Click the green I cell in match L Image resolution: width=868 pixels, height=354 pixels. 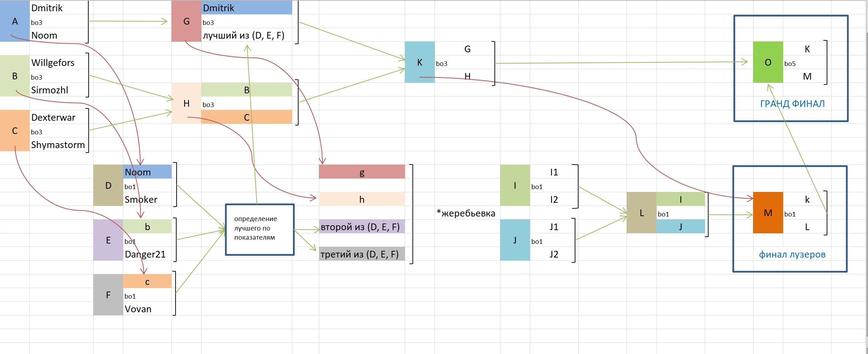pyautogui.click(x=681, y=199)
